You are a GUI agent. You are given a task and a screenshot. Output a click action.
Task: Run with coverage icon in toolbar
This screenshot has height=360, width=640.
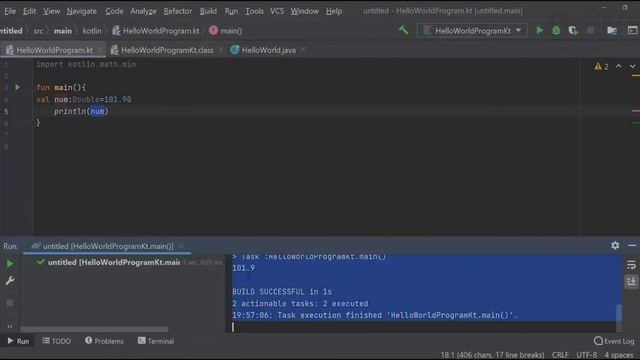point(573,30)
